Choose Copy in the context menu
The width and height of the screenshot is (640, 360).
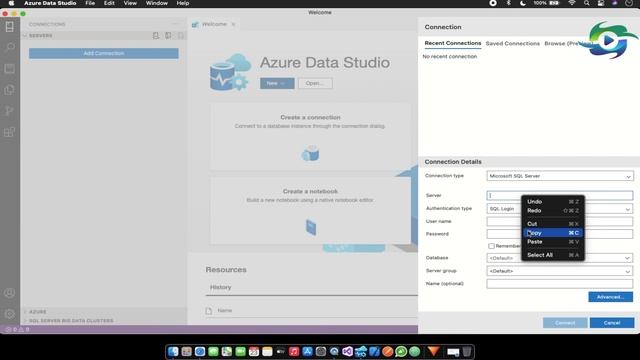[x=553, y=233]
